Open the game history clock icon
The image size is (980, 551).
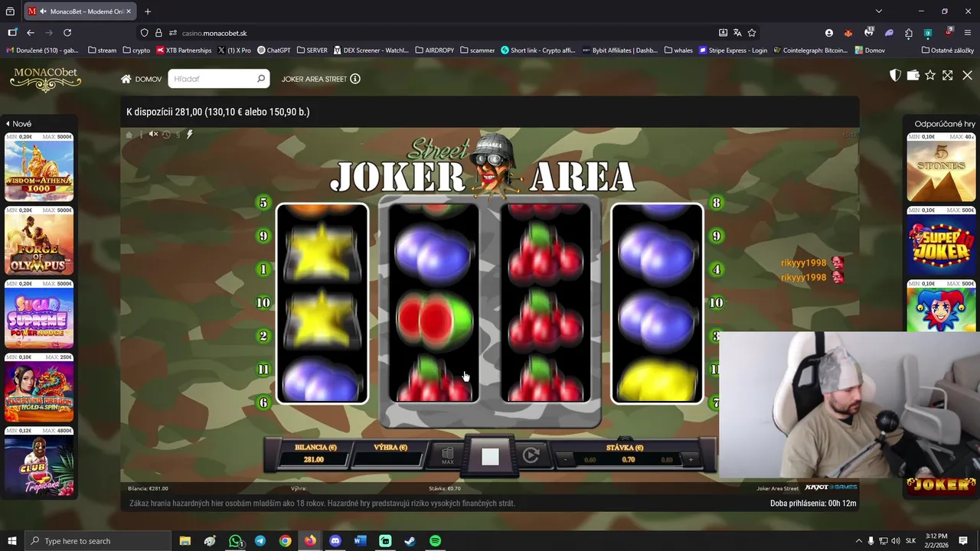[165, 135]
